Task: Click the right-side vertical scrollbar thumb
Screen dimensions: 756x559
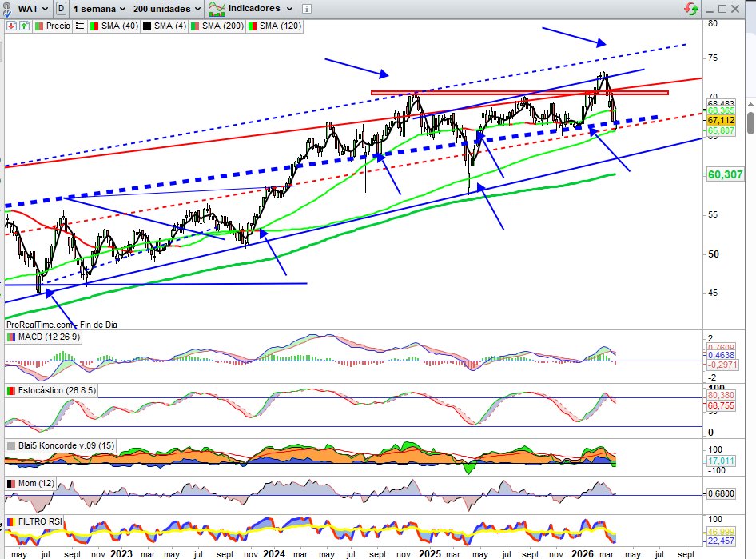Action: (x=751, y=123)
